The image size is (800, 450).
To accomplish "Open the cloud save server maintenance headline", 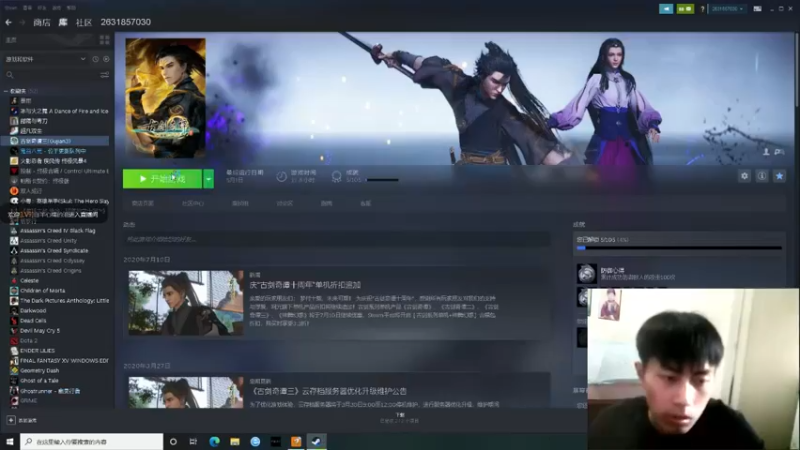I will pyautogui.click(x=328, y=391).
